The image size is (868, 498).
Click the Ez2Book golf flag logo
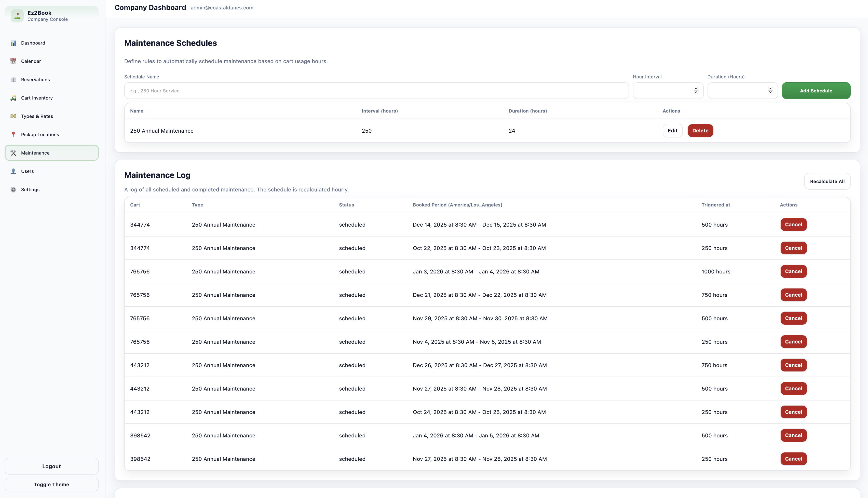17,16
